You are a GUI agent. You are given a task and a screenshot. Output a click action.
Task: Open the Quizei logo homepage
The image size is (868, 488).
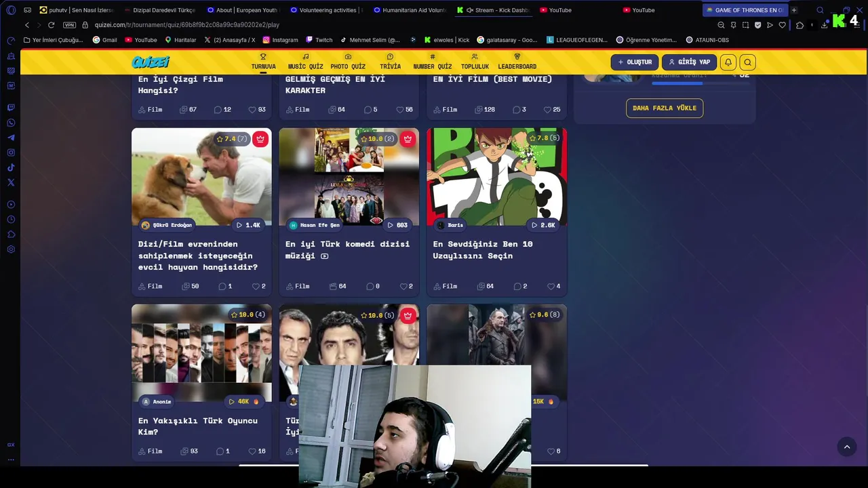click(151, 62)
